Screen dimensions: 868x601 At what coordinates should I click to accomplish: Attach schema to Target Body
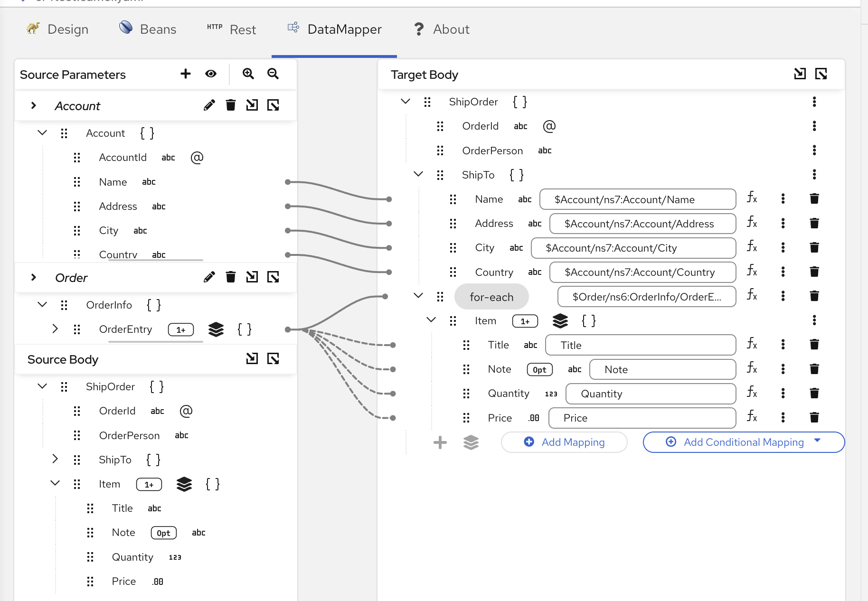pyautogui.click(x=800, y=74)
